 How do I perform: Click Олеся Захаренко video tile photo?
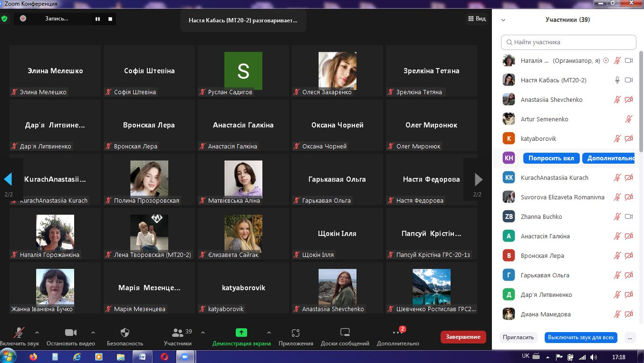337,71
